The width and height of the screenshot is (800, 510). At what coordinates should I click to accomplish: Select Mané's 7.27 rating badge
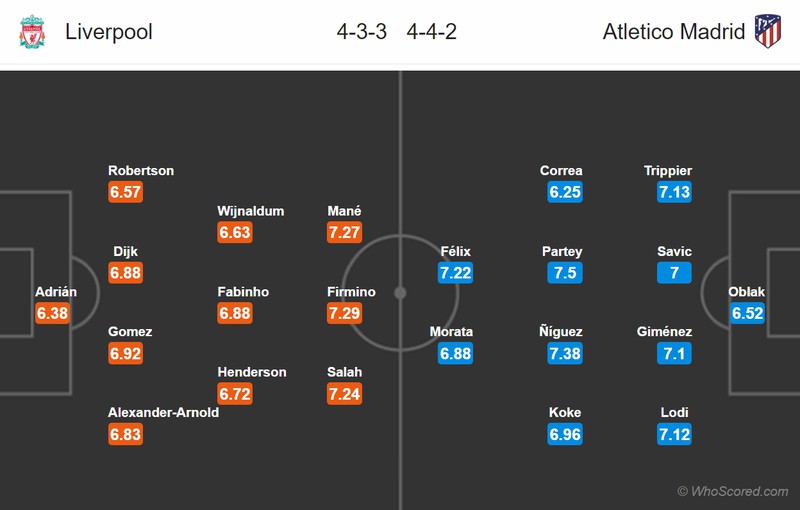[x=345, y=232]
